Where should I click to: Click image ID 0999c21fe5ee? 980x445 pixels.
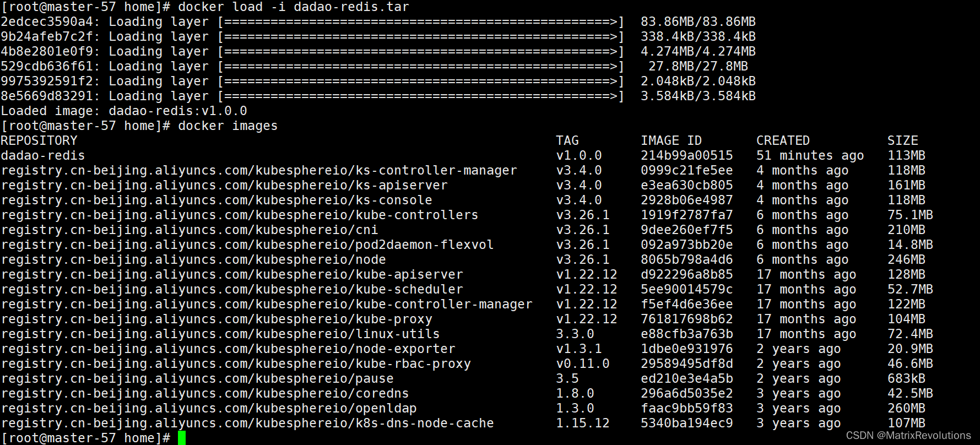pos(686,171)
